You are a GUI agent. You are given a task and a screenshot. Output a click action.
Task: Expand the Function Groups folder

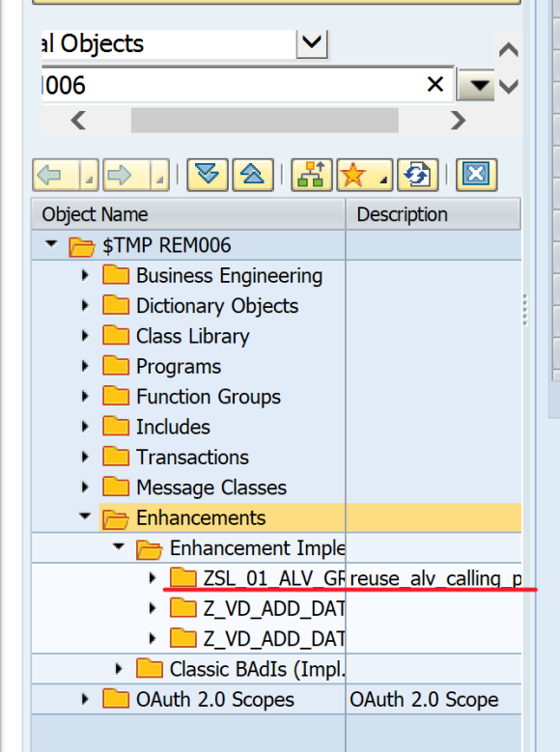tap(85, 397)
